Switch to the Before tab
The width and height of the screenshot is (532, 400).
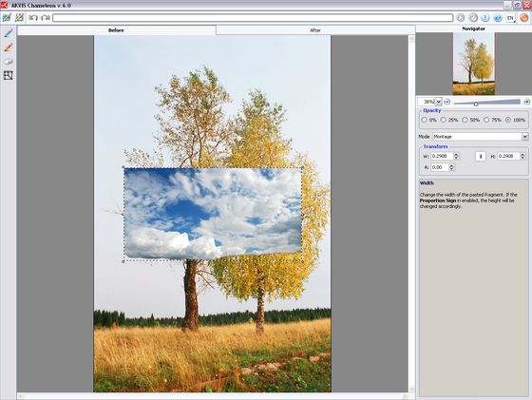click(116, 30)
